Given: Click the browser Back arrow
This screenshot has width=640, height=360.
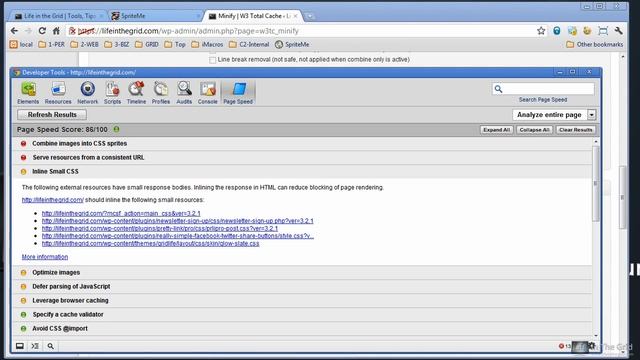Looking at the screenshot, I should (x=14, y=31).
